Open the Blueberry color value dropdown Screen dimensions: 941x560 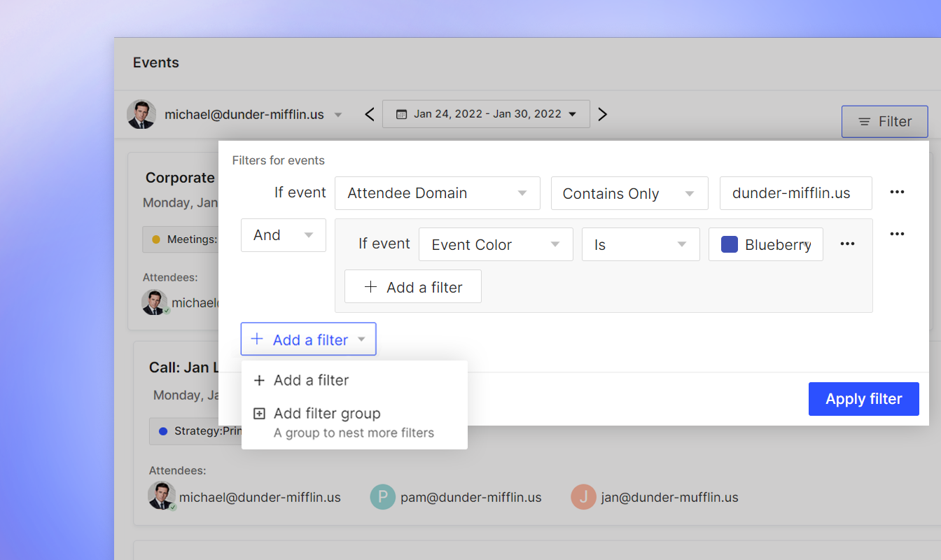pos(765,244)
